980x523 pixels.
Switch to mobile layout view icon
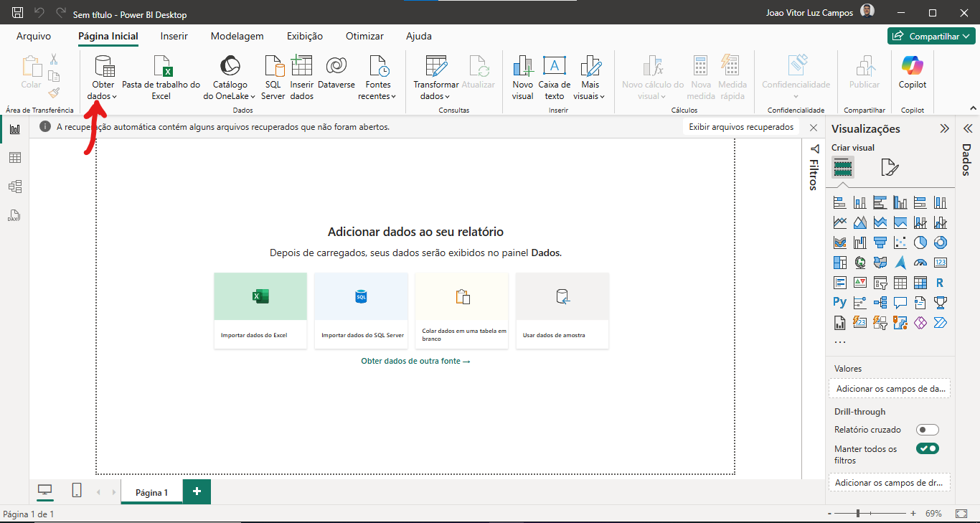[x=77, y=490]
